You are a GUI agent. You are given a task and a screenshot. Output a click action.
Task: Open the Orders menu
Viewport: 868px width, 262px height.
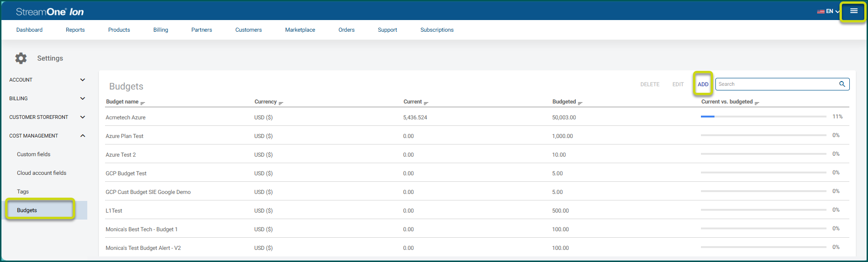click(346, 30)
